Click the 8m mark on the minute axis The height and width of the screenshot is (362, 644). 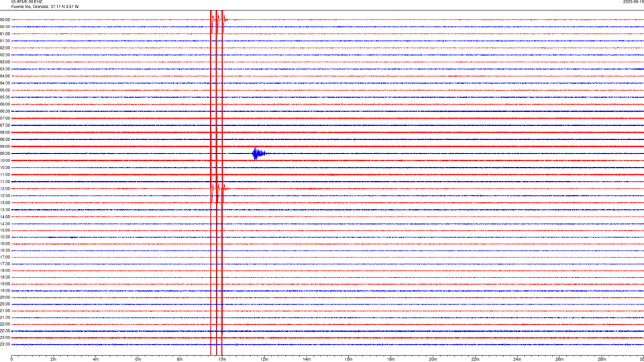pos(180,359)
